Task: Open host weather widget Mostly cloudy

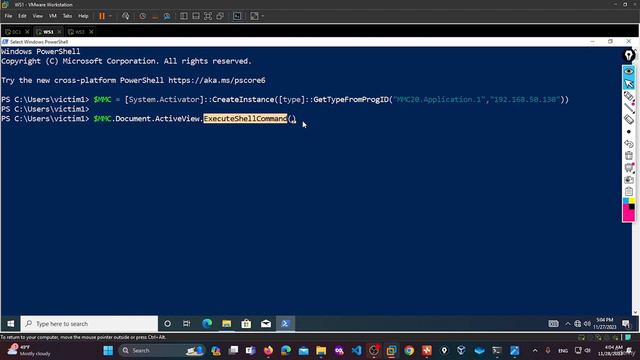Action: pos(29,350)
